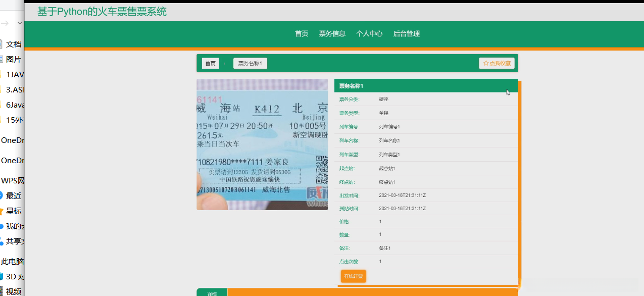644x296 pixels.
Task: Click the 点我收藏 star favorite button
Action: click(x=497, y=63)
